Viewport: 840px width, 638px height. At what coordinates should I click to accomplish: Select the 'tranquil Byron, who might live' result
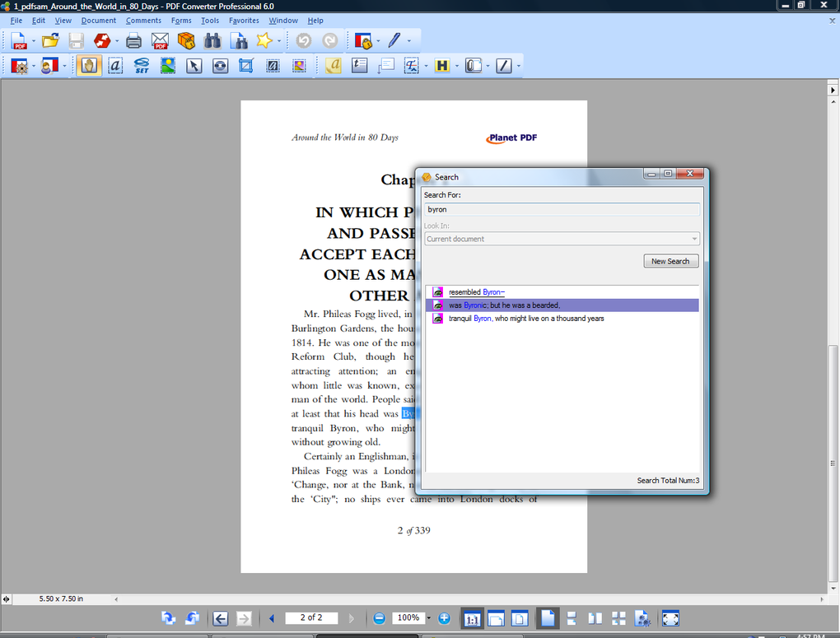tap(562, 319)
